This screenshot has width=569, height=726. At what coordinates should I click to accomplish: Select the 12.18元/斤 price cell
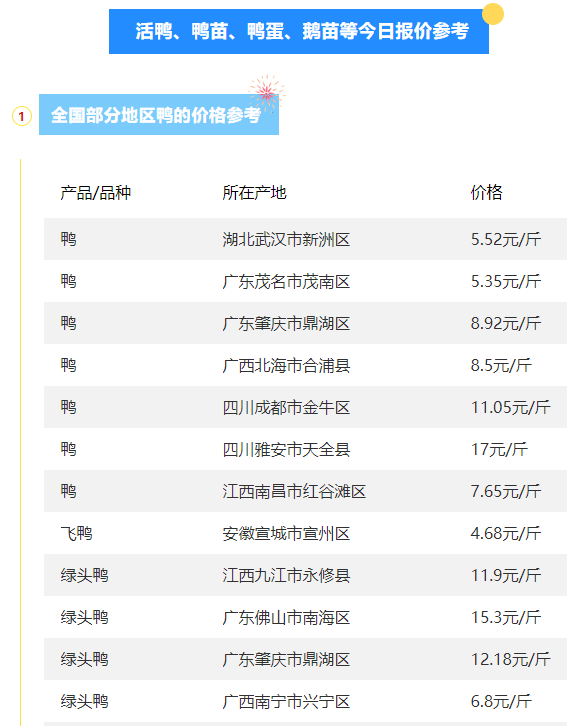[x=510, y=659]
